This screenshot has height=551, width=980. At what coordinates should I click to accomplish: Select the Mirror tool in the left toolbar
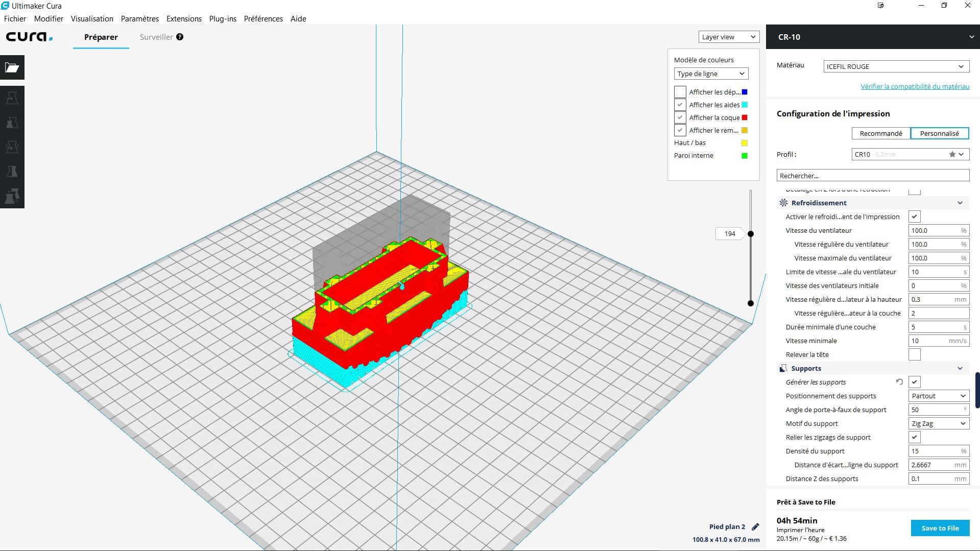[x=12, y=172]
